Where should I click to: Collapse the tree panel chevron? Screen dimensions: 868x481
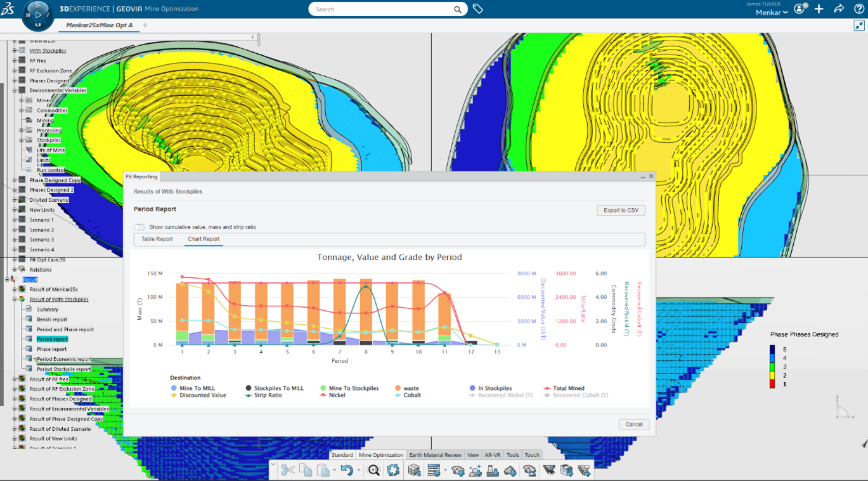253,37
